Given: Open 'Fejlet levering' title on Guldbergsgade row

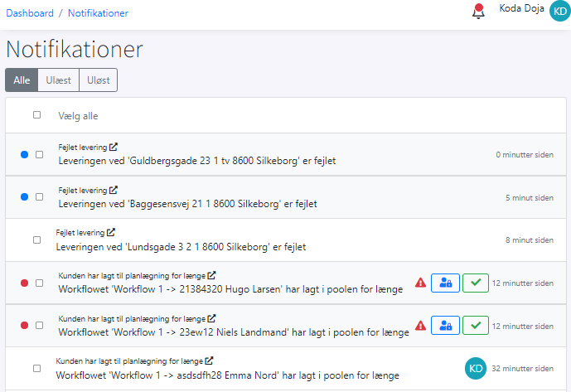Looking at the screenshot, I should tap(83, 148).
